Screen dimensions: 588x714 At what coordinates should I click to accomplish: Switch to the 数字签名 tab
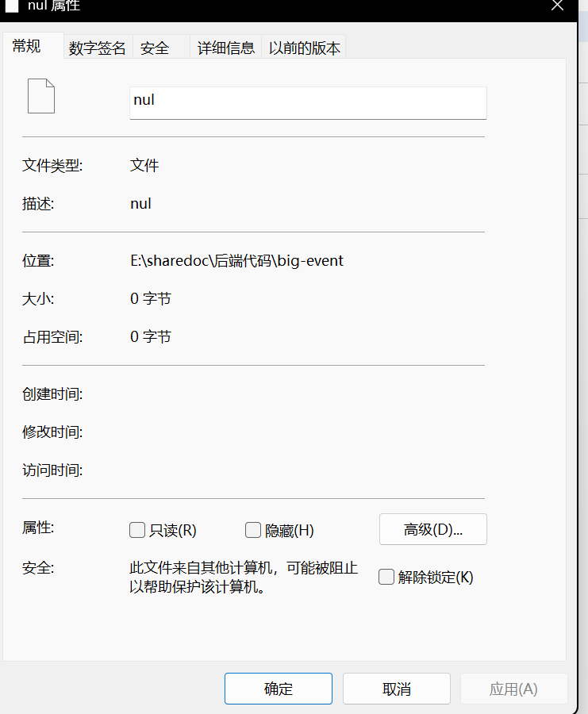click(x=98, y=48)
